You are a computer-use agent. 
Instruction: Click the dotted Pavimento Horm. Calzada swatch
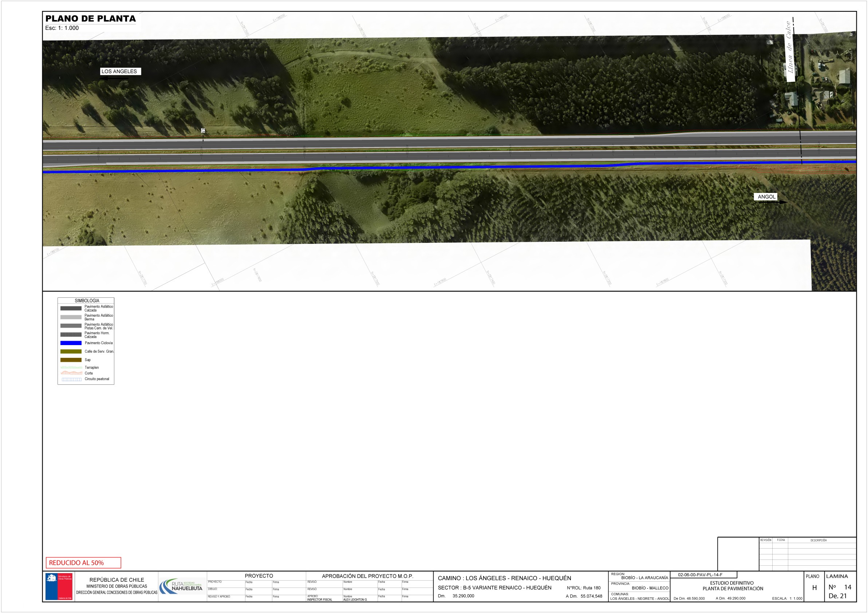pyautogui.click(x=71, y=335)
